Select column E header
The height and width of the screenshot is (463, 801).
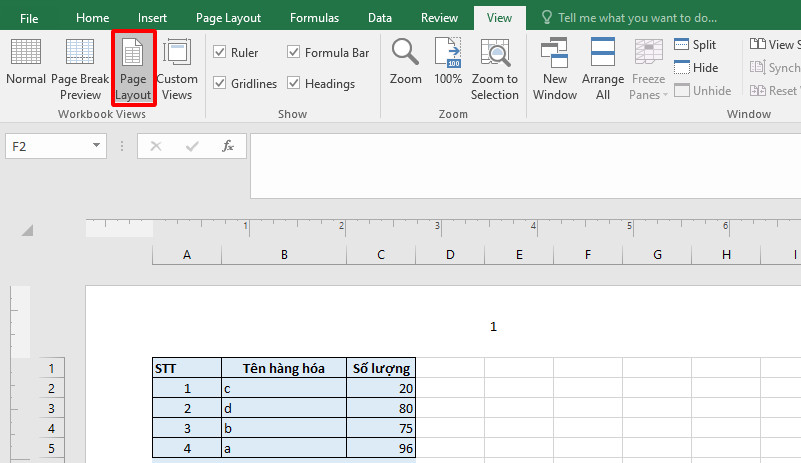pos(519,254)
